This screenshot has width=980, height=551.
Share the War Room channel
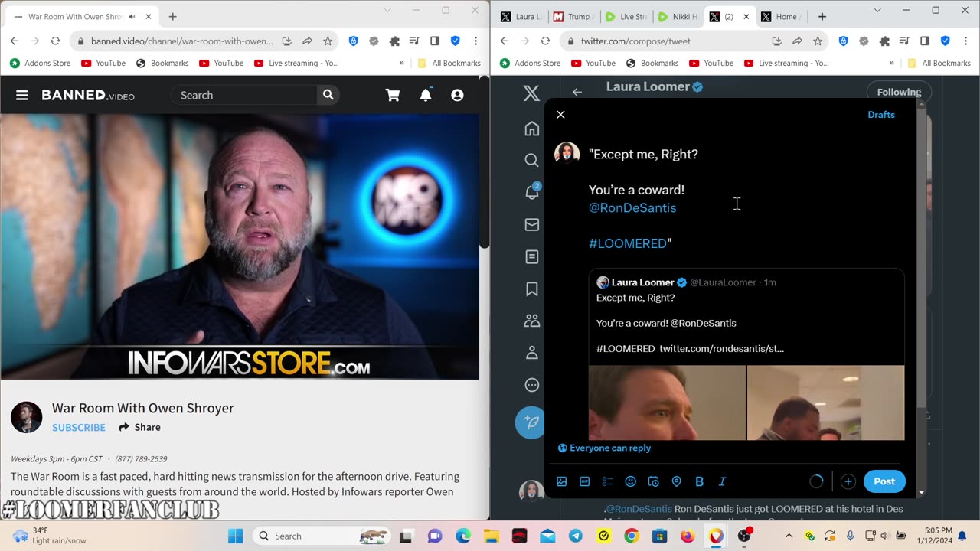139,427
